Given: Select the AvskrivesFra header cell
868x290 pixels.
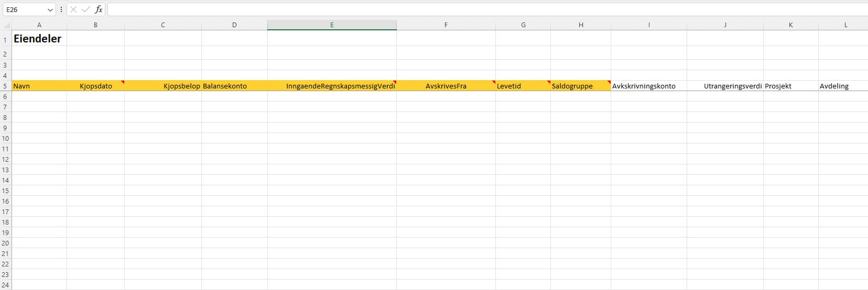Looking at the screenshot, I should click(x=446, y=86).
